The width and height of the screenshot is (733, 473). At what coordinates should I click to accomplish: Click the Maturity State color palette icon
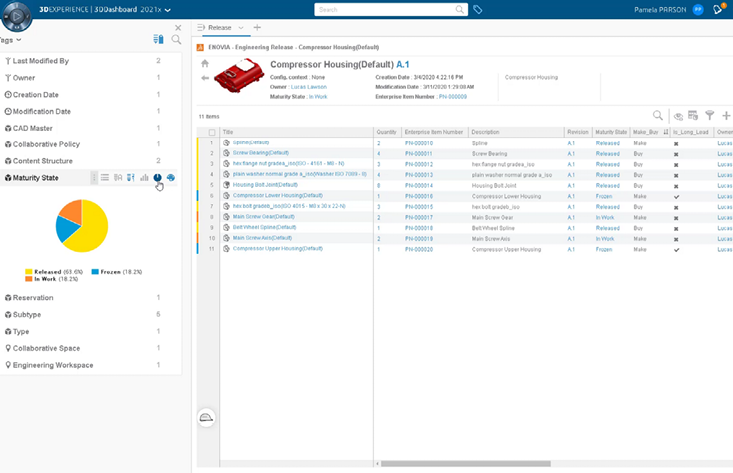171,178
